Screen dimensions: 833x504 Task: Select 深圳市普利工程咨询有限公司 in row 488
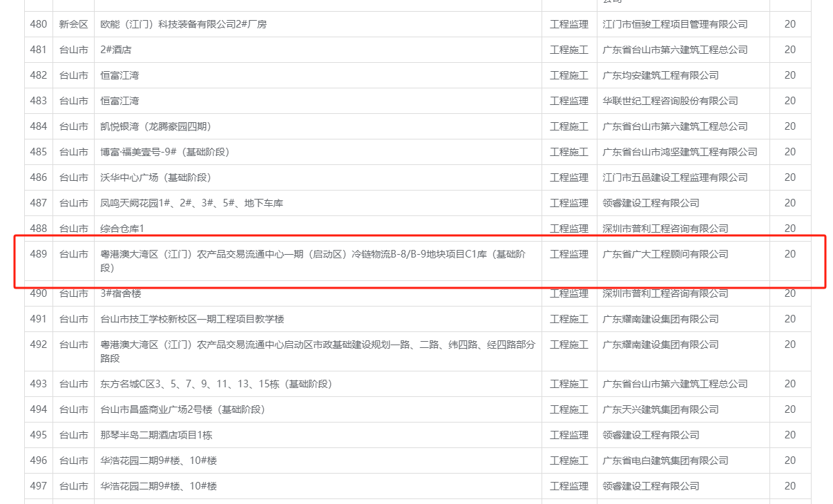665,229
